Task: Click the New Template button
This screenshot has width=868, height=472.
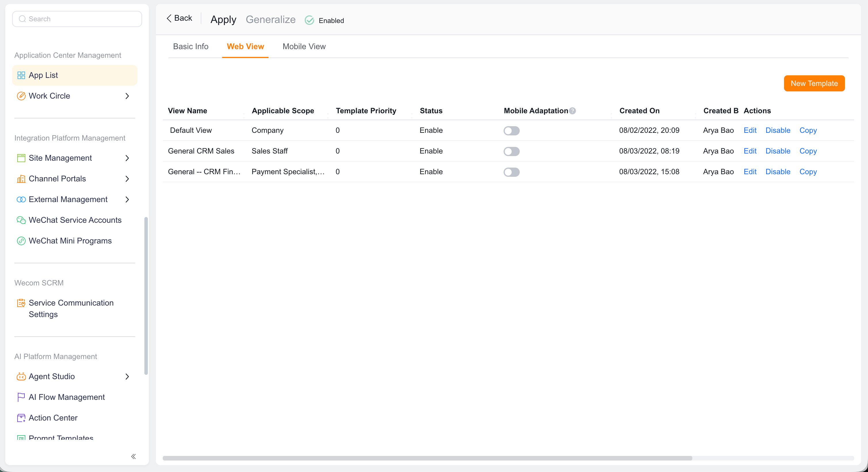Action: pyautogui.click(x=814, y=83)
